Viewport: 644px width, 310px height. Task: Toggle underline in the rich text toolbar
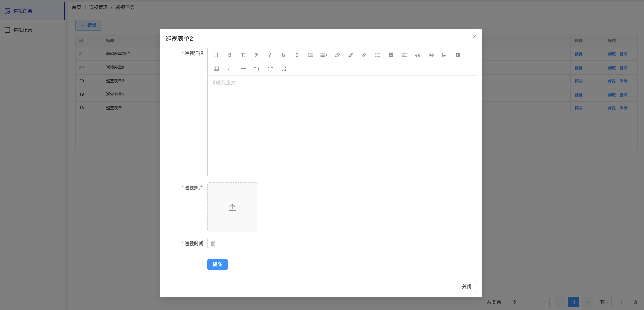283,55
